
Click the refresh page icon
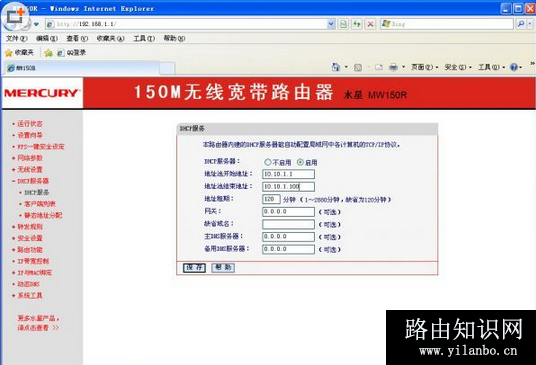[357, 24]
